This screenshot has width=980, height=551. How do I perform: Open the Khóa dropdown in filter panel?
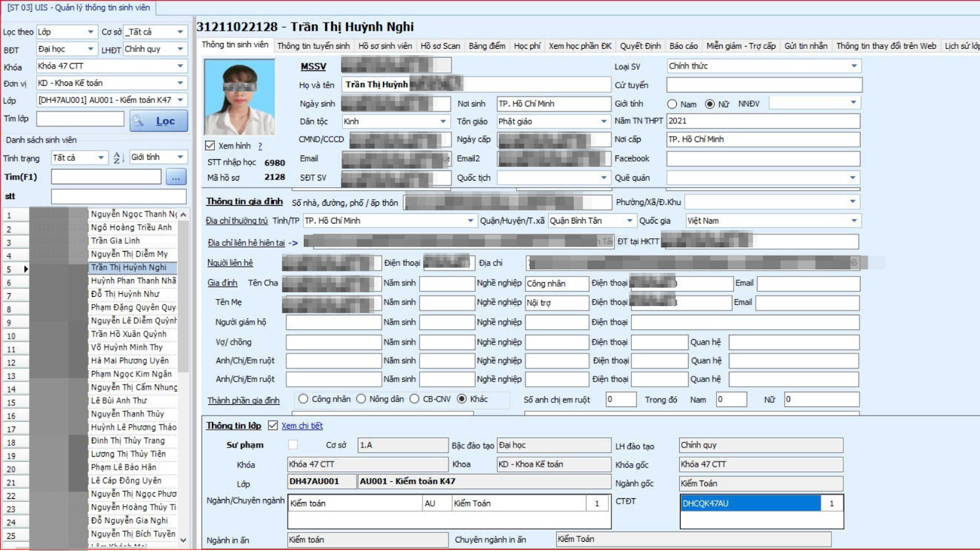pos(180,66)
